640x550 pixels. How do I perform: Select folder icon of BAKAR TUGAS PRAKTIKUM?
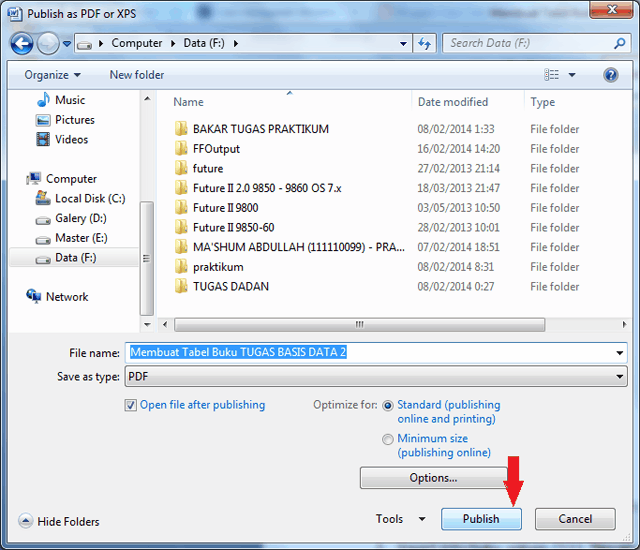click(181, 129)
